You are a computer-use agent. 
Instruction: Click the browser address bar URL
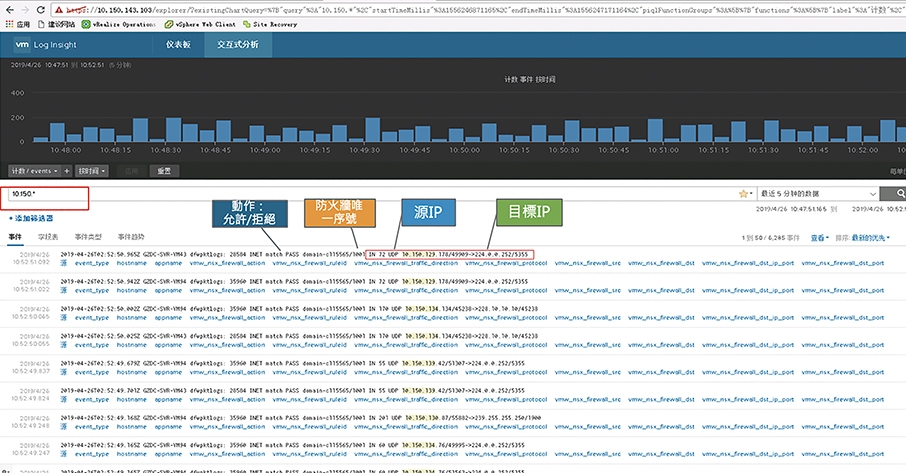point(480,10)
